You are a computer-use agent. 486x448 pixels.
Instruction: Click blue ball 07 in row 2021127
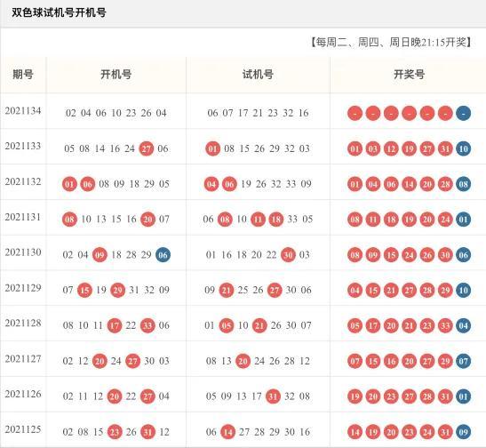(x=464, y=361)
